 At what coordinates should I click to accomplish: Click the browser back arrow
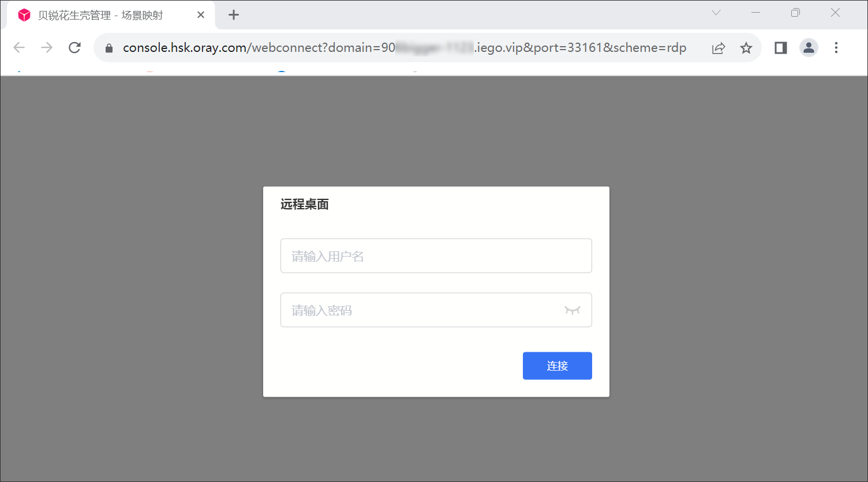point(19,48)
